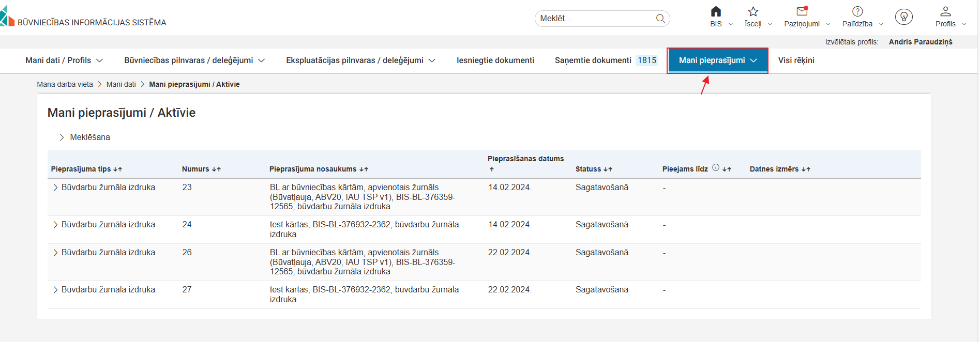Image resolution: width=980 pixels, height=342 pixels.
Task: Click the info icon beside Pieejams līdz
Action: coord(716,167)
